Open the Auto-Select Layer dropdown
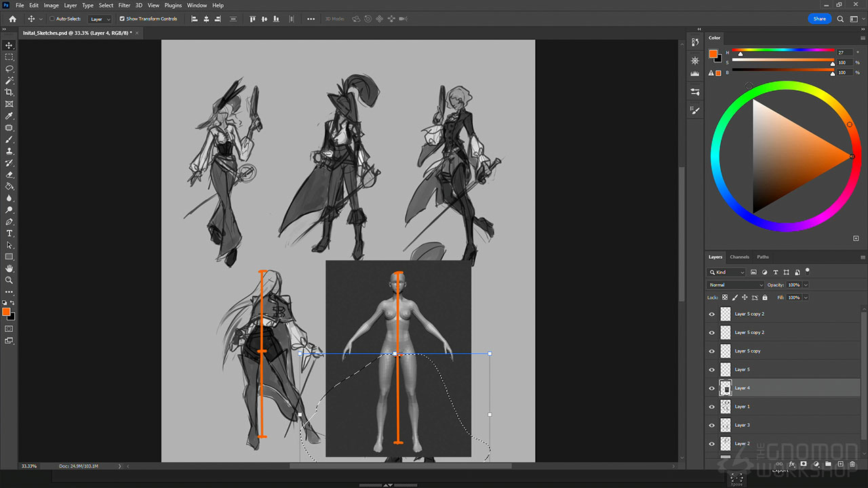868x488 pixels. tap(100, 19)
